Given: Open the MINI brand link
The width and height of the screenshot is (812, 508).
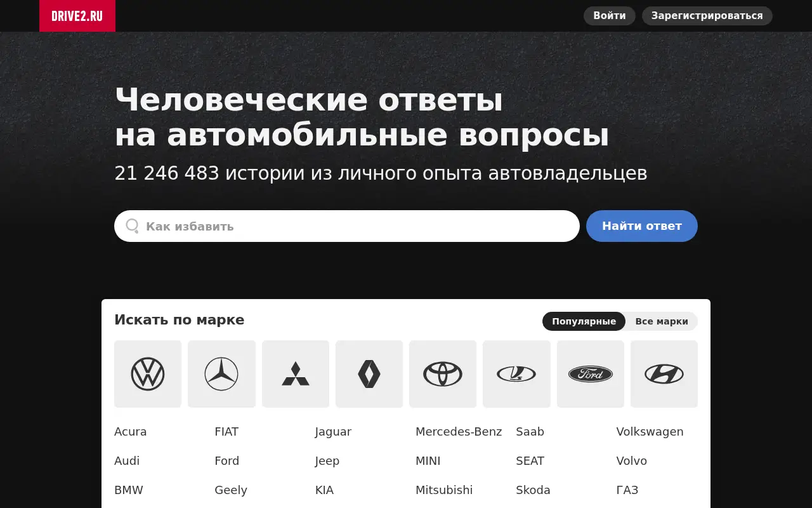Looking at the screenshot, I should pyautogui.click(x=428, y=461).
